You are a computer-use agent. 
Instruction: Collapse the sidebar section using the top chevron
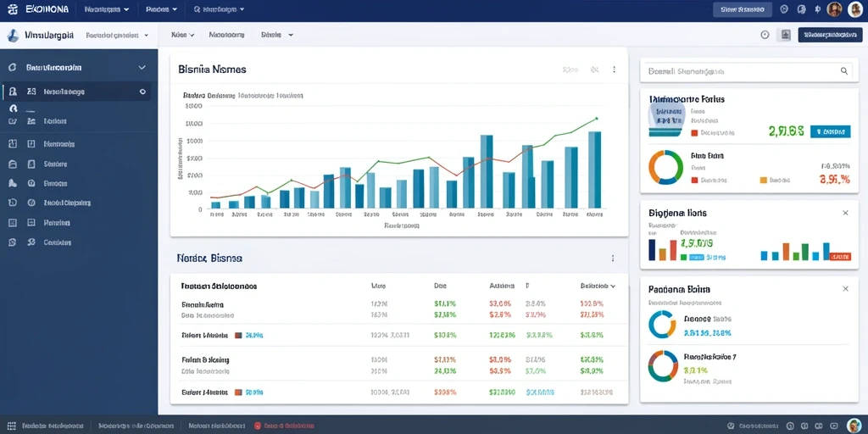[x=142, y=68]
